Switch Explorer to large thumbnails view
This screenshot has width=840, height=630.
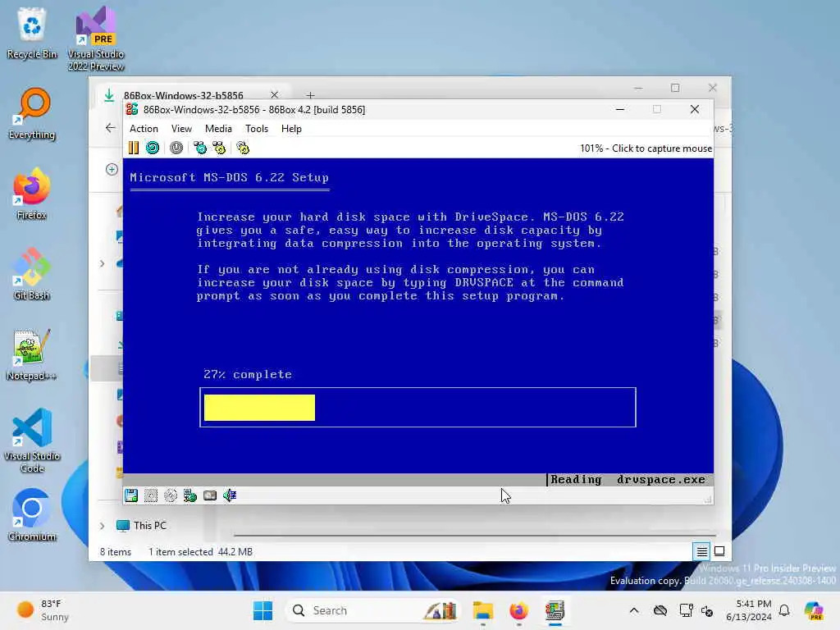719,551
